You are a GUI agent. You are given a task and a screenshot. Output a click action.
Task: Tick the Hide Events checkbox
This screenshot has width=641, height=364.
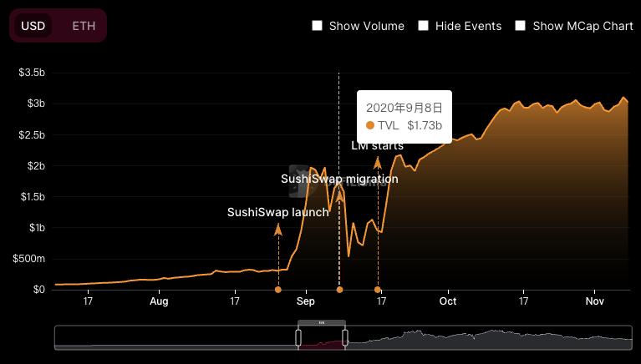click(424, 26)
